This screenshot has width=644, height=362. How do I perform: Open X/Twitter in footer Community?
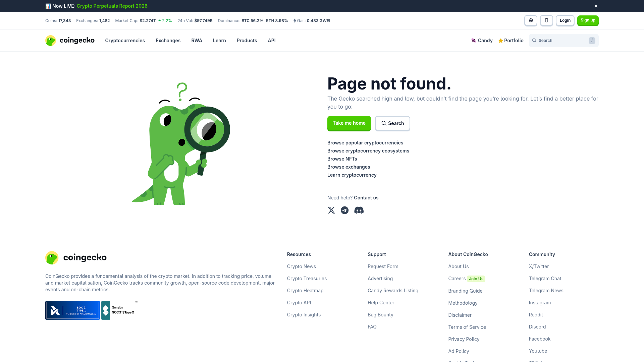click(539, 266)
